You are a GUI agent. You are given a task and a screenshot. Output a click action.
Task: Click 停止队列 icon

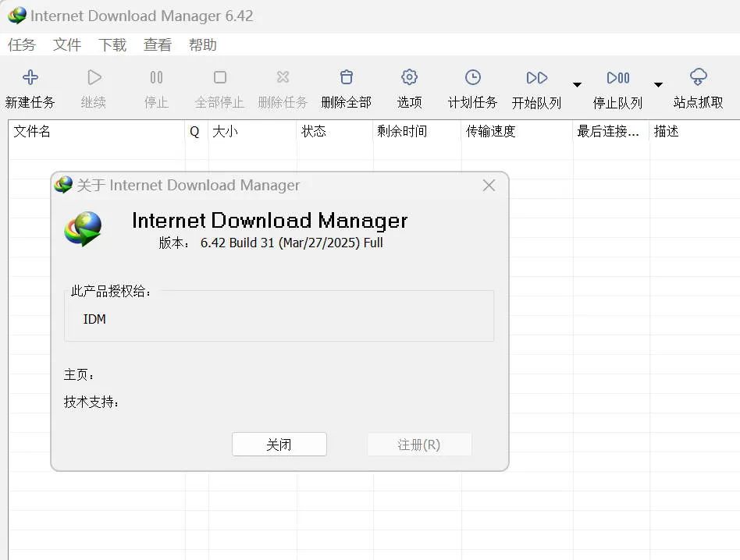pos(617,78)
